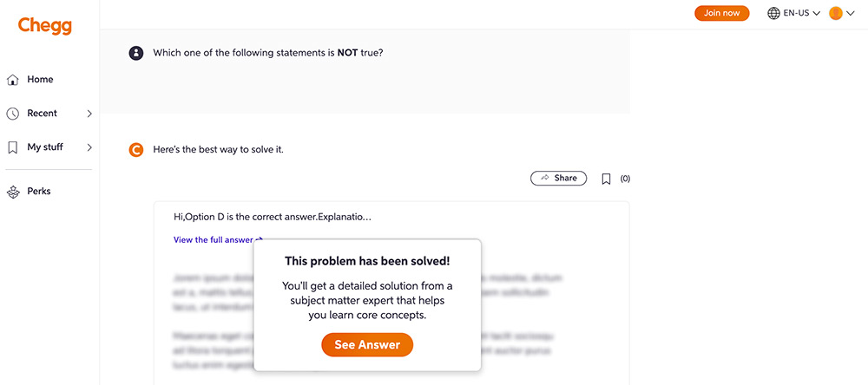Expand the My stuff submenu chevron
This screenshot has height=385, width=868.
point(89,147)
